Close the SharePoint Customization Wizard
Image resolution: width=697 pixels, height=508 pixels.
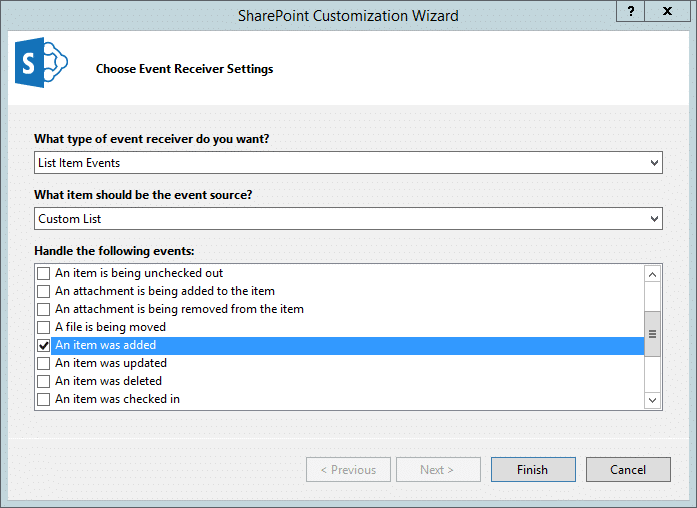[667, 11]
